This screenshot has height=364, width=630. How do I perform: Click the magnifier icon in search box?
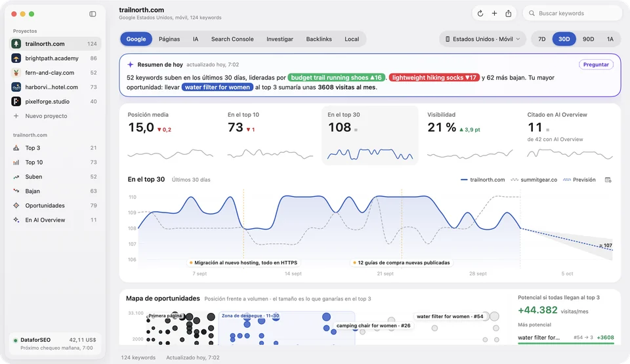point(532,13)
